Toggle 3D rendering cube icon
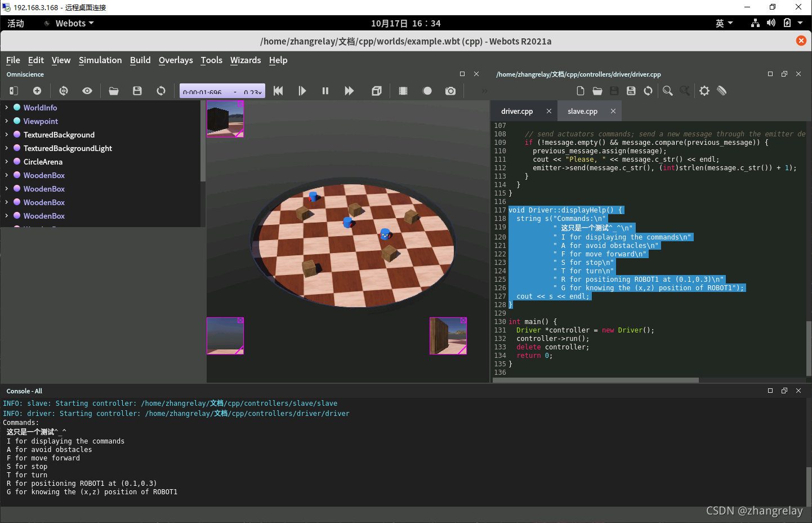Screen dimensions: 812x523 (x=377, y=91)
